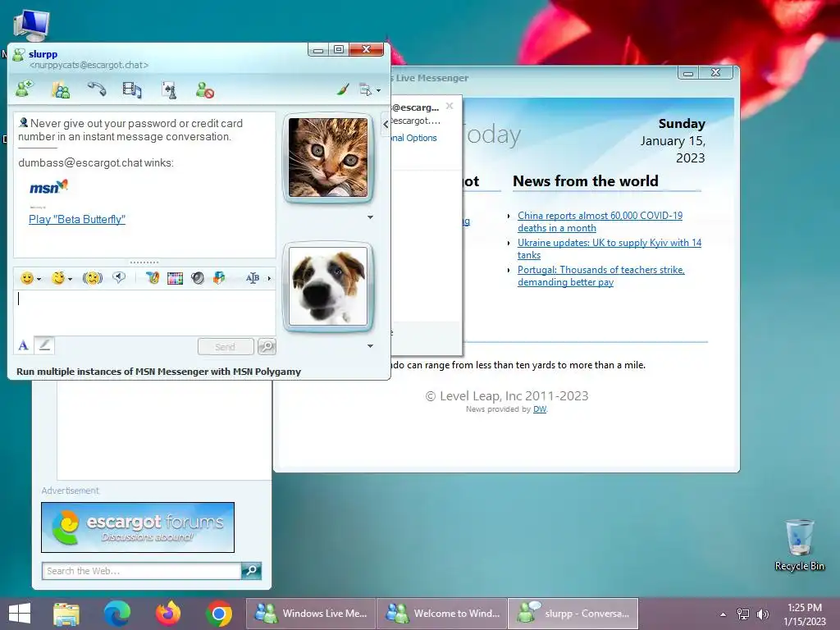840x630 pixels.
Task: Change the message font with A icon
Action: click(23, 345)
